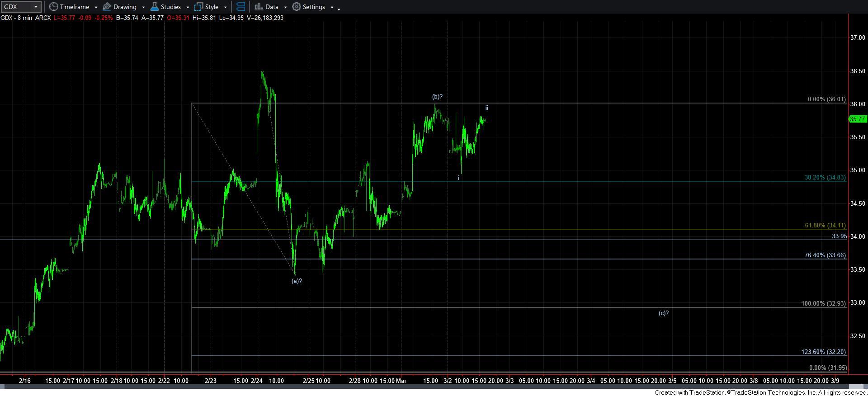The image size is (868, 396).
Task: Click the current price 35.77 green tag
Action: [857, 119]
